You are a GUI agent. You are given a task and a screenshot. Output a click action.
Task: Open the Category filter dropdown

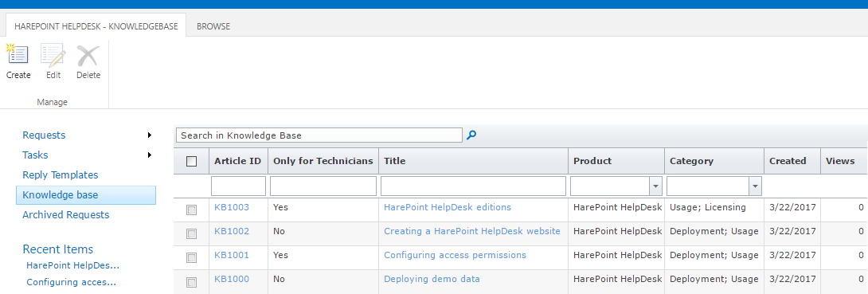(755, 186)
